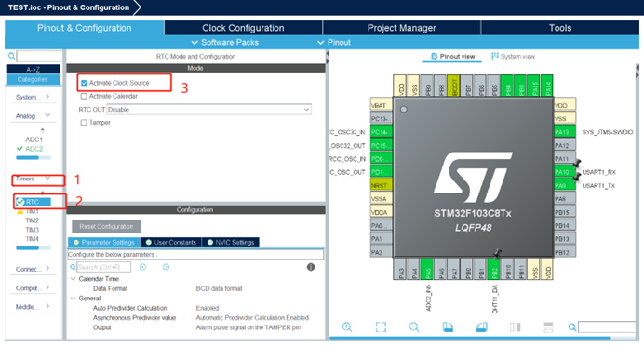Viewport: 644px width, 346px height.
Task: Open the NVIC Settings tab
Action: [x=231, y=243]
